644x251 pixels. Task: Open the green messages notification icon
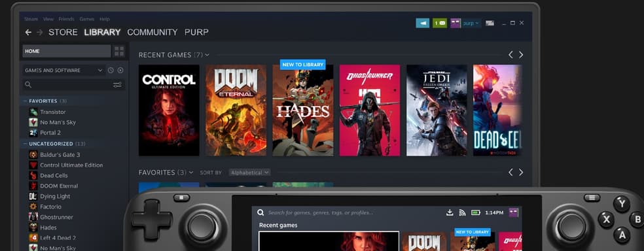(440, 23)
